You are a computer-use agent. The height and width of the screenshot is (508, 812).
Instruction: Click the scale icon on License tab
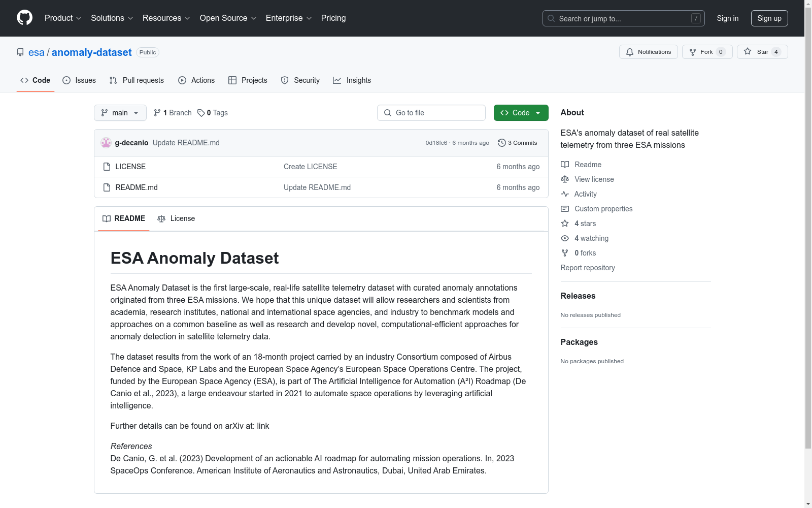[161, 218]
